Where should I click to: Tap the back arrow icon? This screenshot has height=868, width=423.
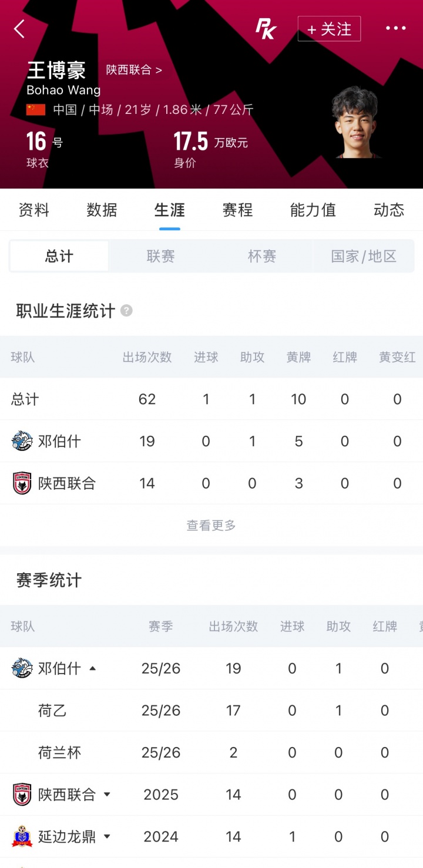19,28
